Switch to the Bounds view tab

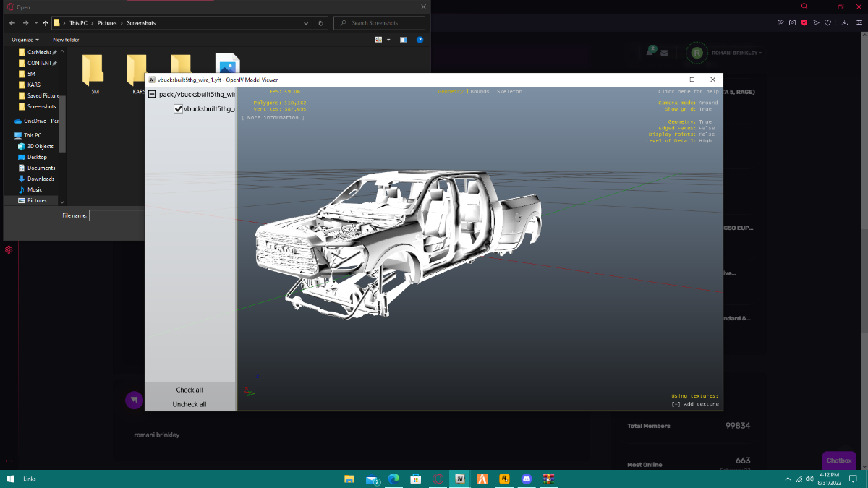pyautogui.click(x=480, y=92)
